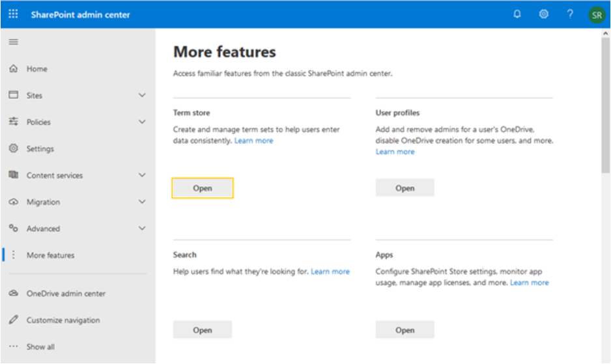Open the SR account avatar
Image resolution: width=611 pixels, height=364 pixels.
[596, 14]
